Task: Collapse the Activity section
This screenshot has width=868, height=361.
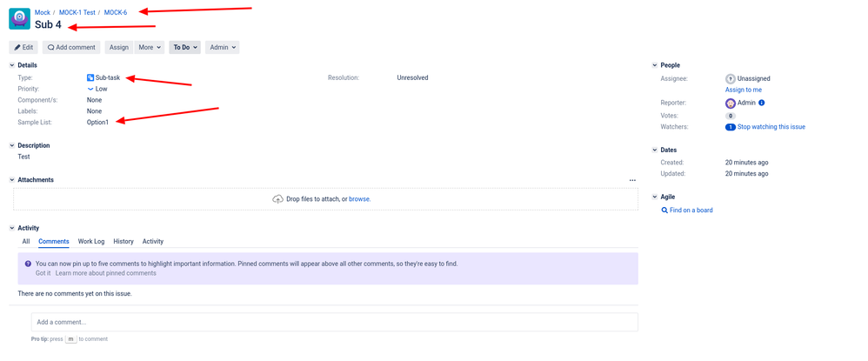Action: tap(12, 228)
